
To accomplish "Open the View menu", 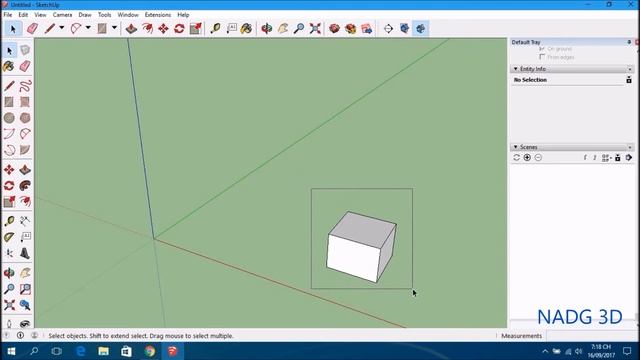I will pos(40,15).
